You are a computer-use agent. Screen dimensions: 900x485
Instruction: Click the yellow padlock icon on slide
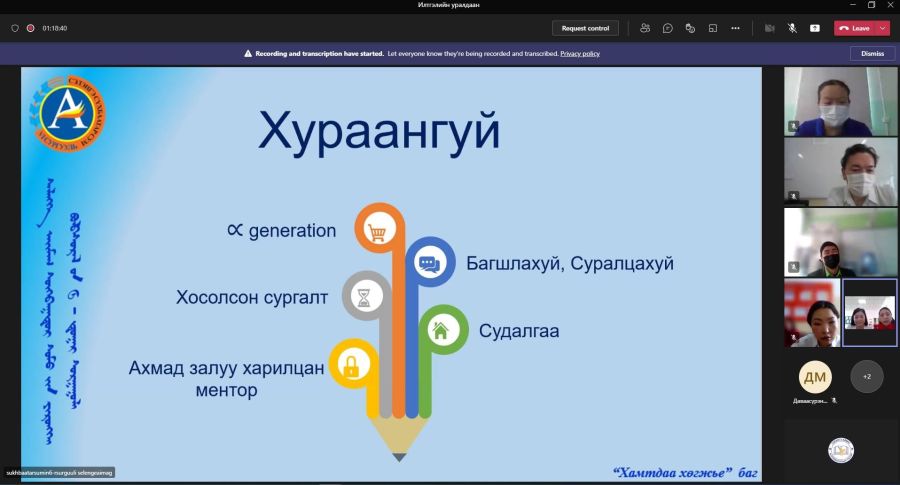351,365
